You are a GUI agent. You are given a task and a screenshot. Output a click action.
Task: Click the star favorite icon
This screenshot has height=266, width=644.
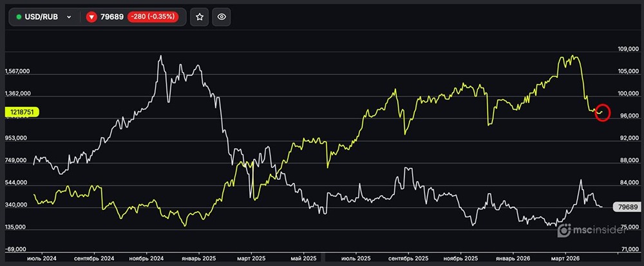coord(200,17)
